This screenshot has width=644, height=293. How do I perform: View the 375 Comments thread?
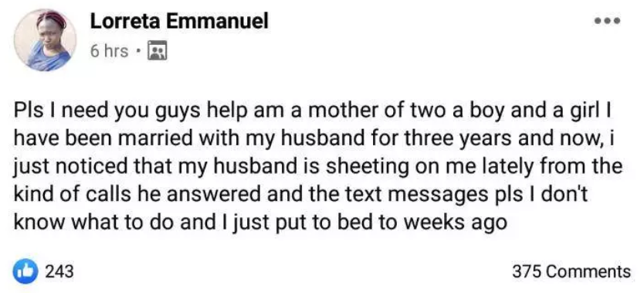(571, 271)
